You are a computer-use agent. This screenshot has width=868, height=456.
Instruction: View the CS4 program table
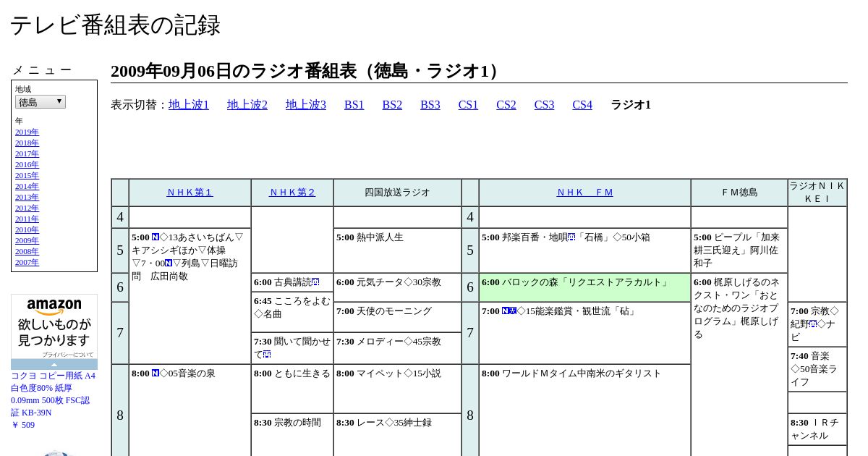(x=582, y=105)
